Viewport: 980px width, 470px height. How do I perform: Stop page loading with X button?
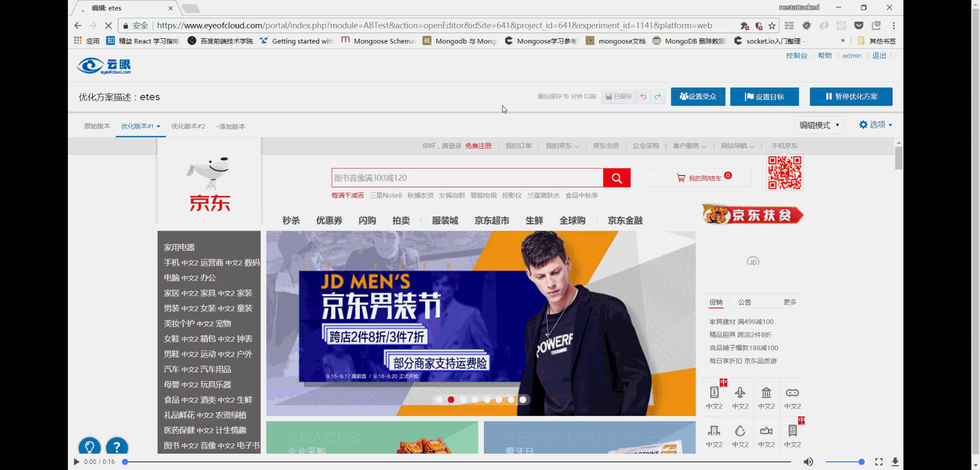pyautogui.click(x=108, y=26)
